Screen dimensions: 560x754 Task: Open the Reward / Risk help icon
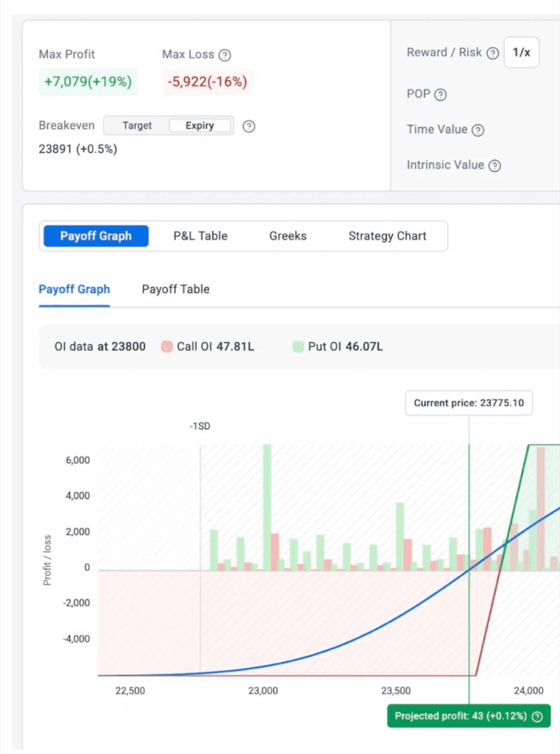493,53
